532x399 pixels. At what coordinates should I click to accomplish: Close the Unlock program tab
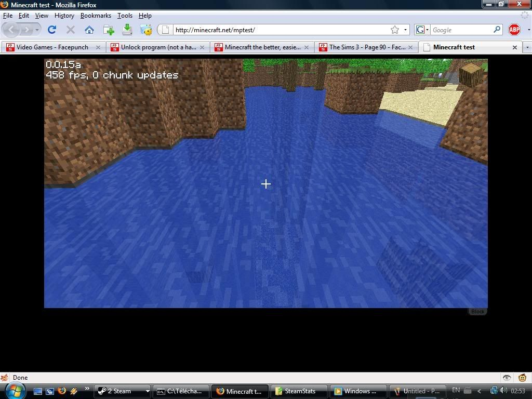pyautogui.click(x=202, y=47)
